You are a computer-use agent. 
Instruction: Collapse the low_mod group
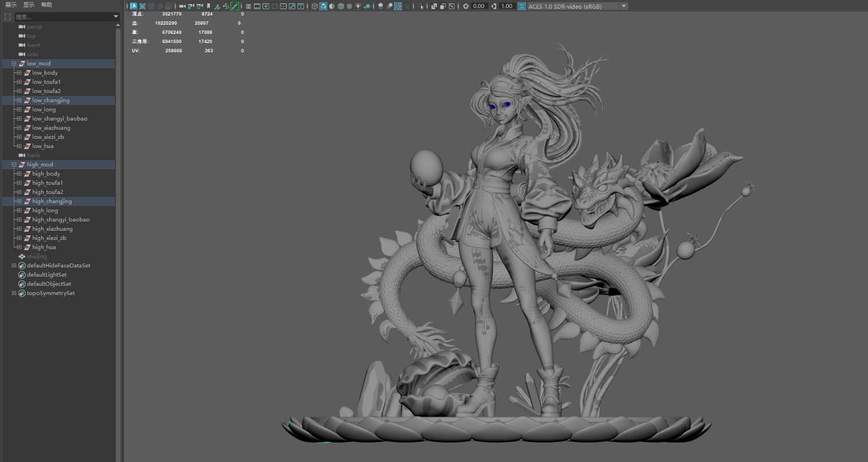(14, 64)
